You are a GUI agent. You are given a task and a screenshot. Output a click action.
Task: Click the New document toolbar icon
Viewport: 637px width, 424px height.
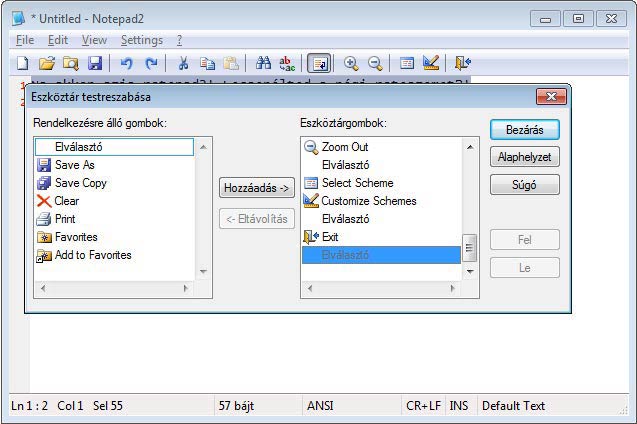click(23, 63)
